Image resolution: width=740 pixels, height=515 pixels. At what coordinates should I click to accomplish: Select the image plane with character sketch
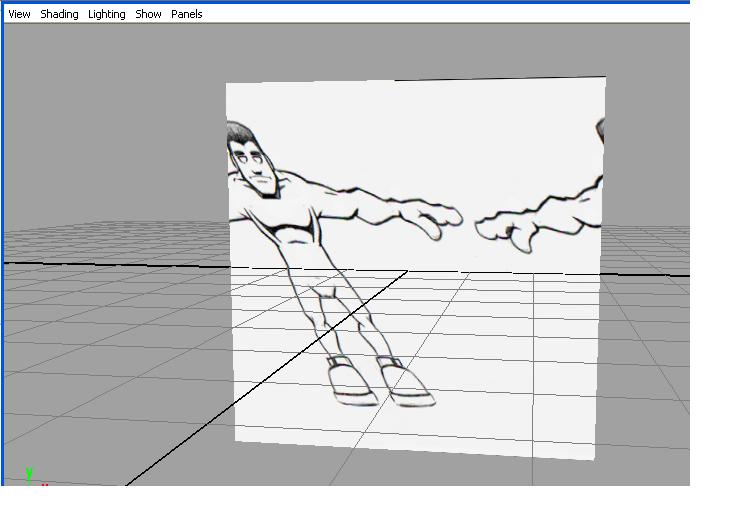pos(415,267)
